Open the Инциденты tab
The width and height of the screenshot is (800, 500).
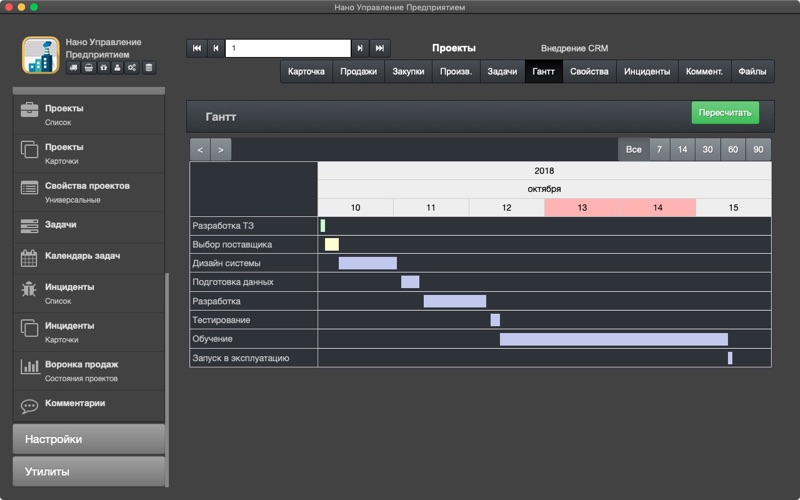pyautogui.click(x=647, y=71)
